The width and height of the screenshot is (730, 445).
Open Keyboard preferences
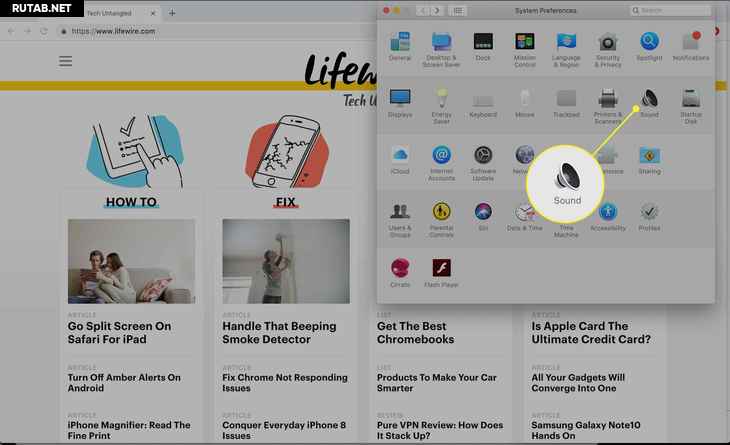(483, 103)
